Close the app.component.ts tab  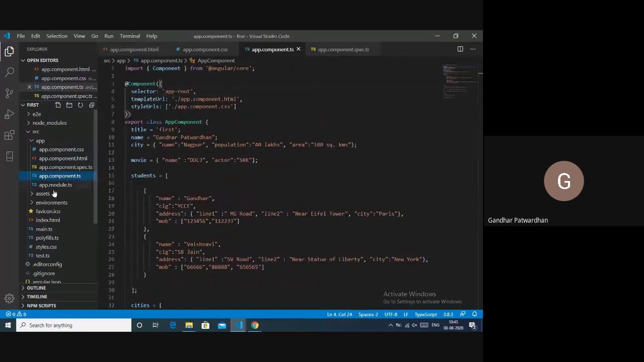point(298,49)
